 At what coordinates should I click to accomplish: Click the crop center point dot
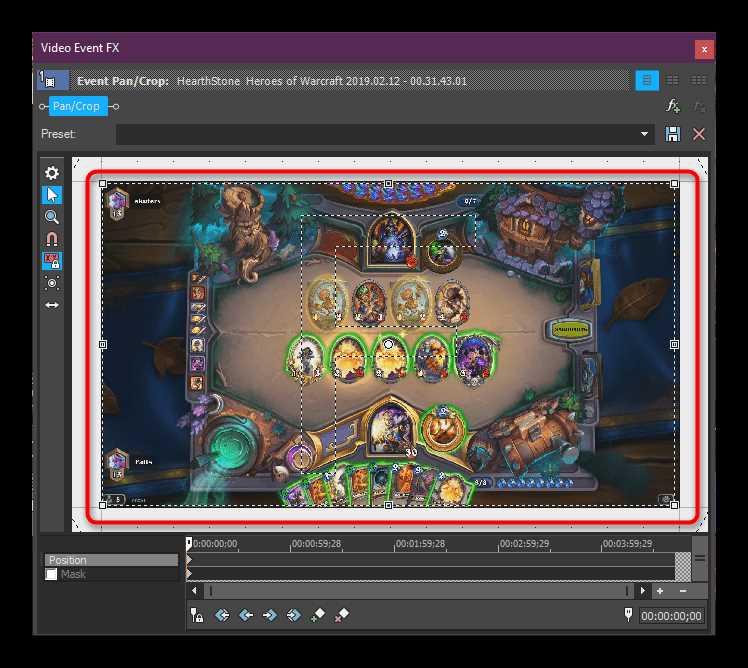coord(388,344)
